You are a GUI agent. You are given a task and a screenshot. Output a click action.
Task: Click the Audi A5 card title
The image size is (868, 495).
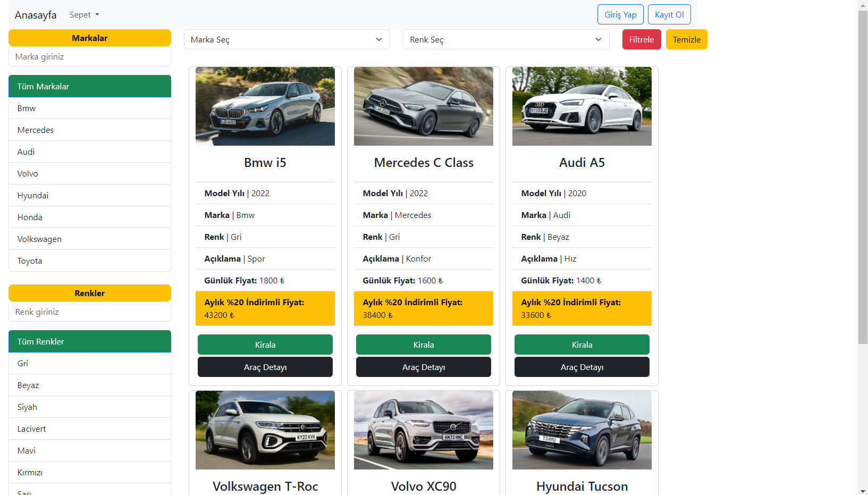click(x=582, y=163)
